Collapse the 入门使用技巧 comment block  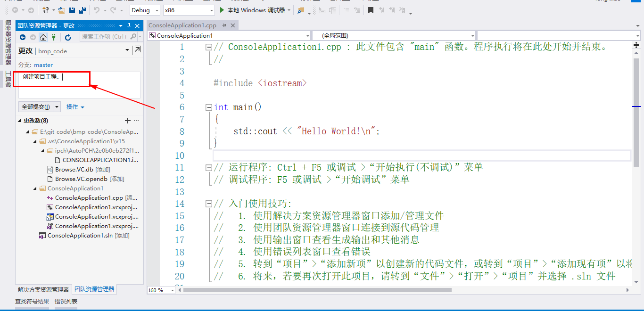[x=208, y=204]
